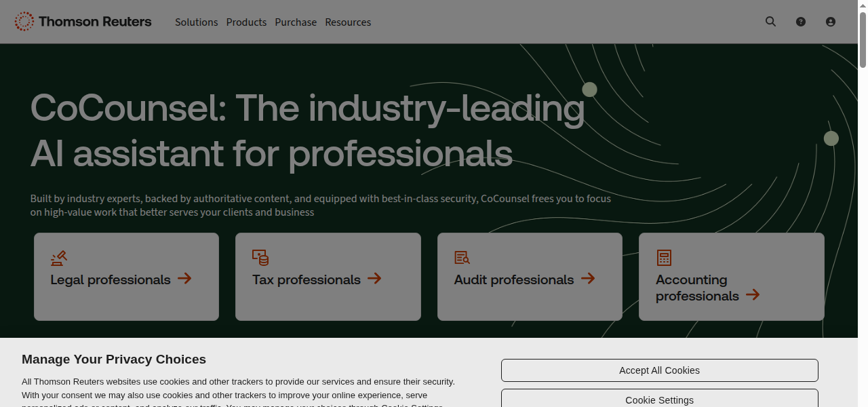Viewport: 868px width, 407px height.
Task: Select the gavel icon on Legal professionals card
Action: [x=59, y=258]
